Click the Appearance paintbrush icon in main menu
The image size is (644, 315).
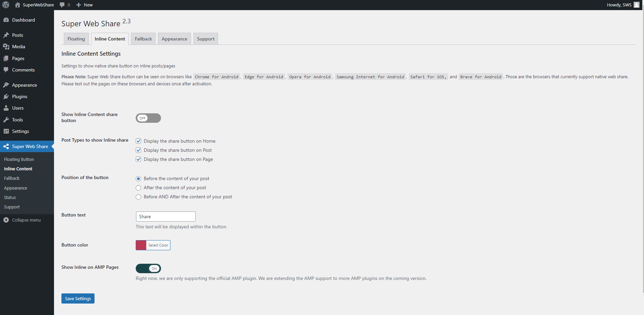(x=6, y=85)
